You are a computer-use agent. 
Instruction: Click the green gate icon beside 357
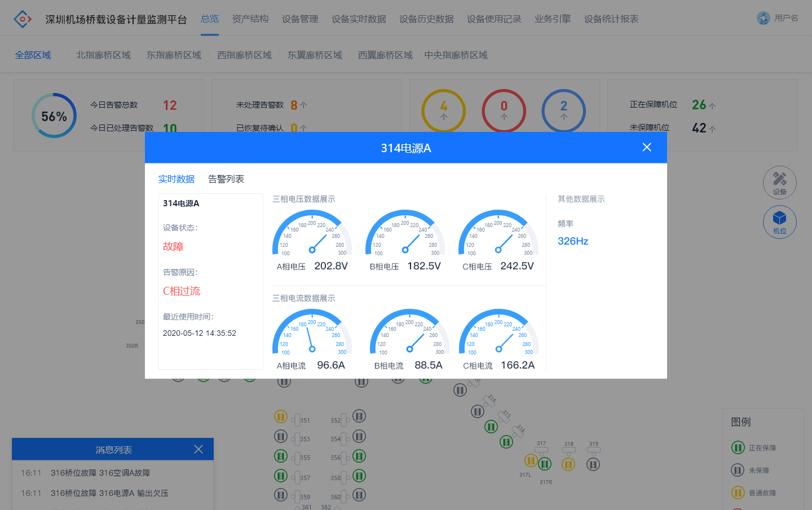(281, 476)
